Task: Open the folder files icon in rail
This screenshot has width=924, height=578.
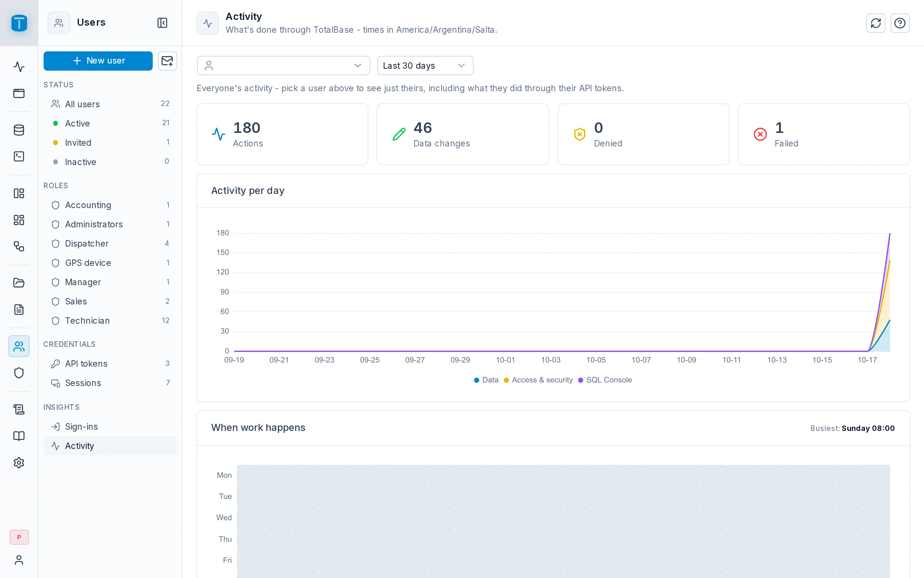Action: (x=19, y=283)
